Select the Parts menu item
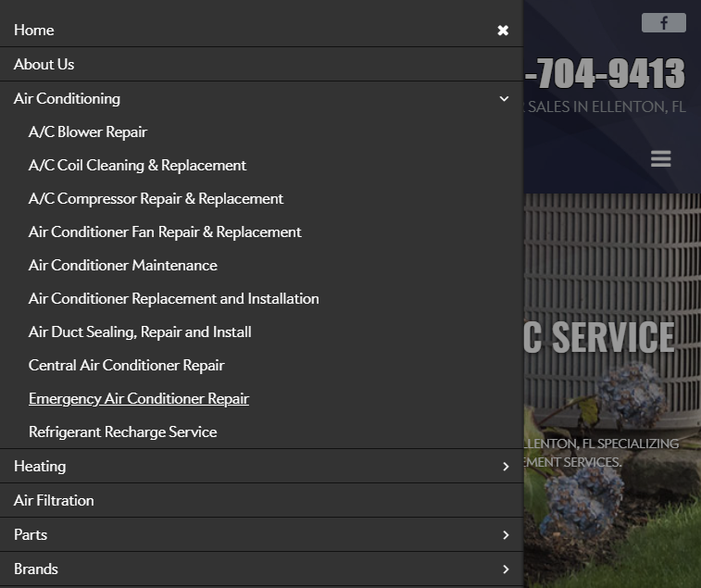 31,535
